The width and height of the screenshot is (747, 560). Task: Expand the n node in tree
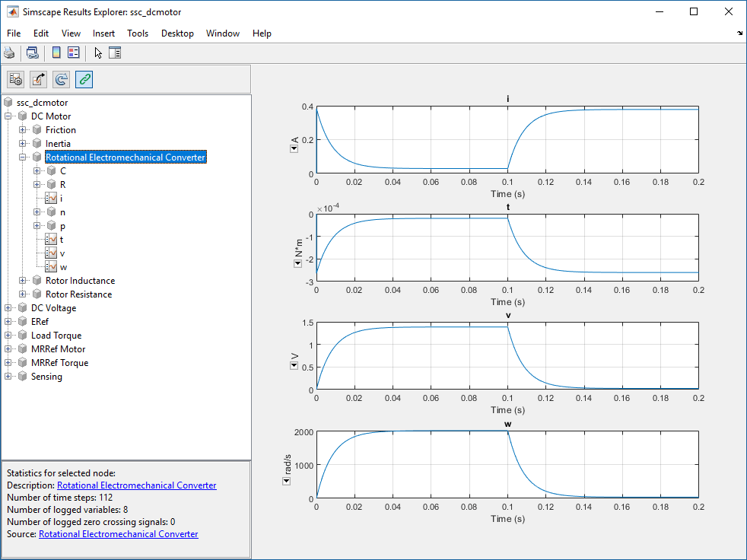(37, 212)
